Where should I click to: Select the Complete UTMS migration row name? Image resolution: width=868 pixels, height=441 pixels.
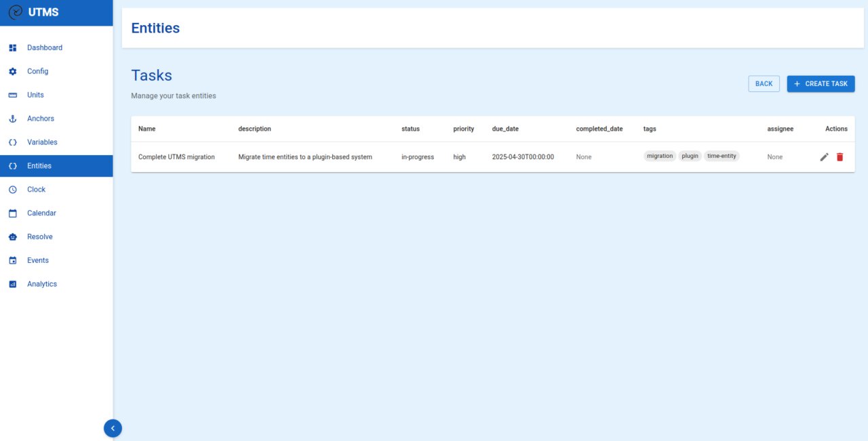click(x=176, y=157)
